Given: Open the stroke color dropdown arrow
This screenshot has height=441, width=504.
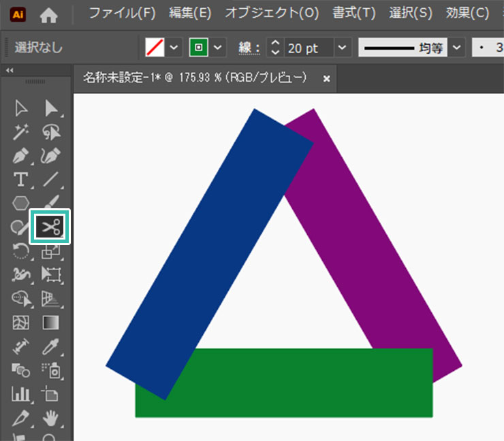Looking at the screenshot, I should [x=218, y=48].
